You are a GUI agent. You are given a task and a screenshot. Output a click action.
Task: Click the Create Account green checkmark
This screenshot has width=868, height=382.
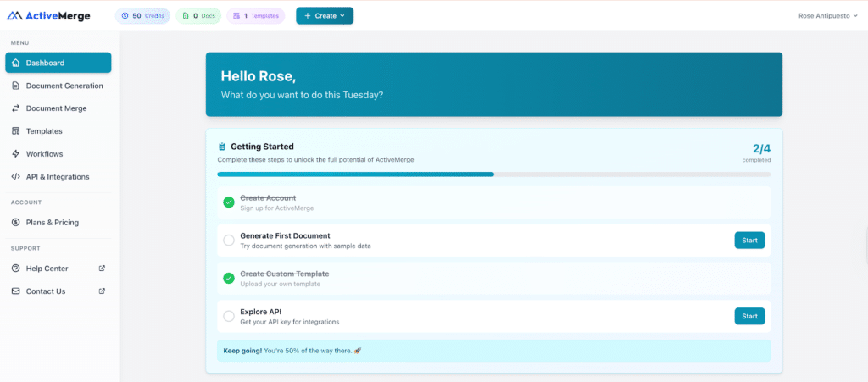pyautogui.click(x=229, y=202)
